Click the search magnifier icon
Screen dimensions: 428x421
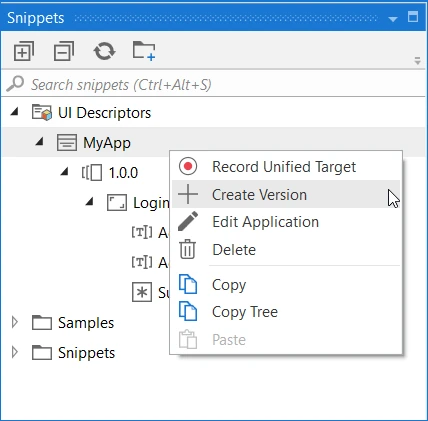pyautogui.click(x=15, y=84)
